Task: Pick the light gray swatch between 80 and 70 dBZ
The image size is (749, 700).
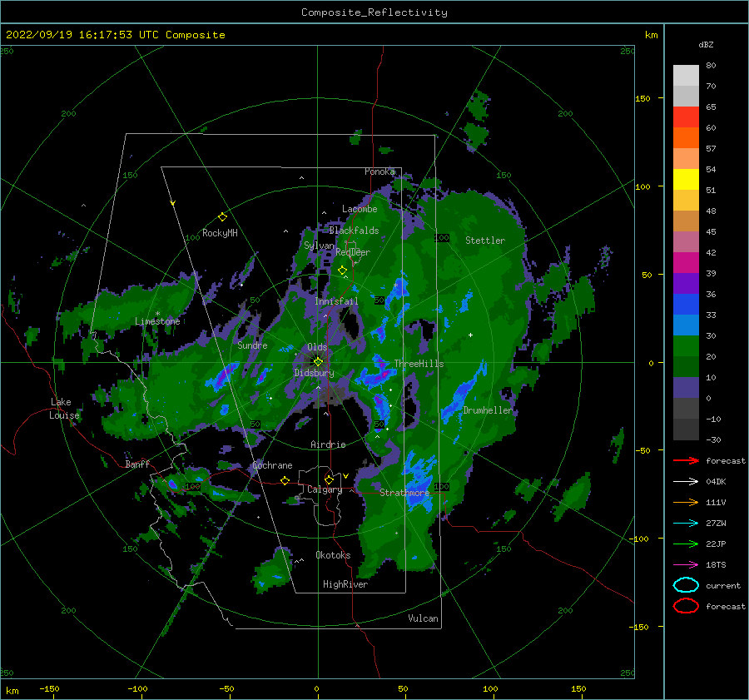Action: point(686,75)
